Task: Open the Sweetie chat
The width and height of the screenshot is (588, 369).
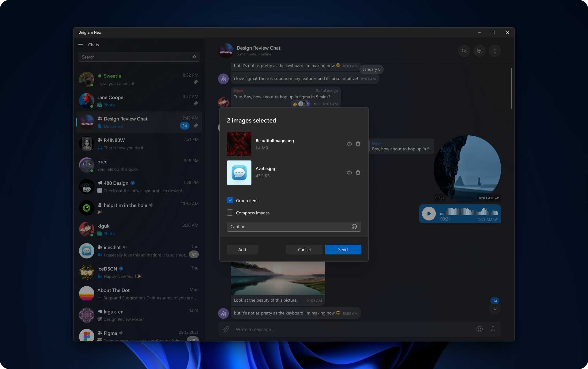Action: [x=139, y=80]
